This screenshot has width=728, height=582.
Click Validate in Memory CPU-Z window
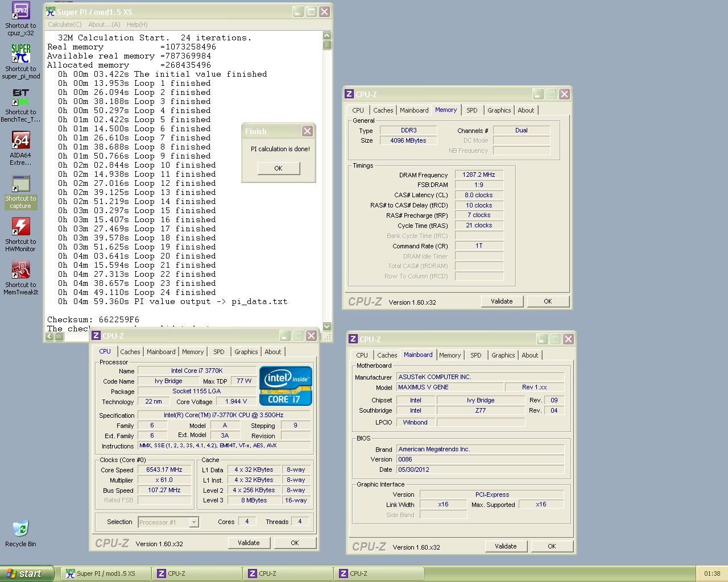coord(502,301)
